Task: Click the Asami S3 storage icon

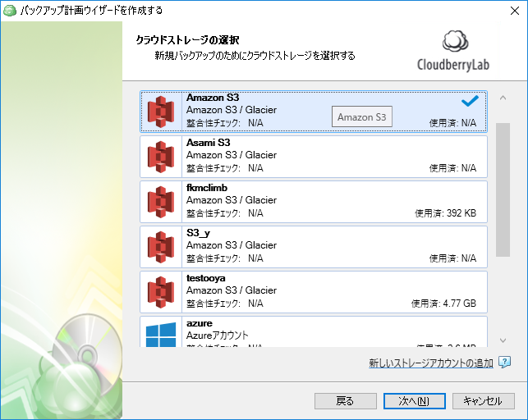Action: coord(161,157)
